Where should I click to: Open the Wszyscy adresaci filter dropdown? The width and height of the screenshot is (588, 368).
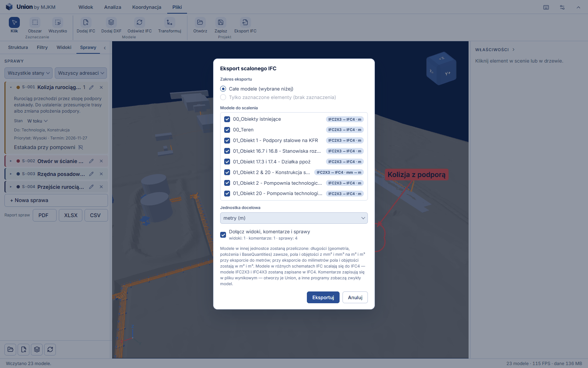pyautogui.click(x=81, y=73)
